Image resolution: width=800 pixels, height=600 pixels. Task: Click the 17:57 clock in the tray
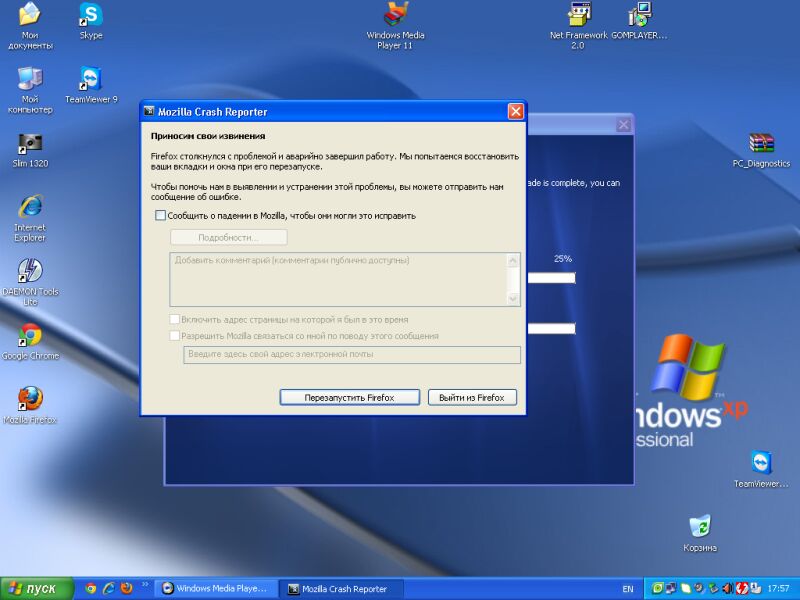779,589
